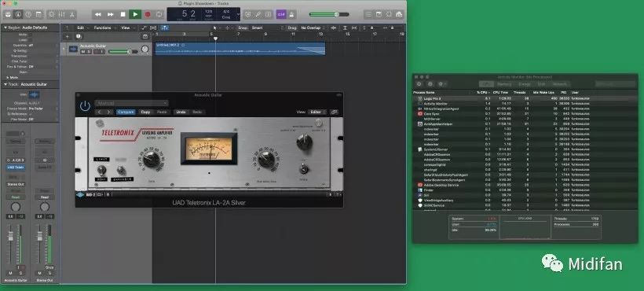This screenshot has height=291, width=644.
Task: Select the audio region on timeline
Action: pyautogui.click(x=240, y=49)
